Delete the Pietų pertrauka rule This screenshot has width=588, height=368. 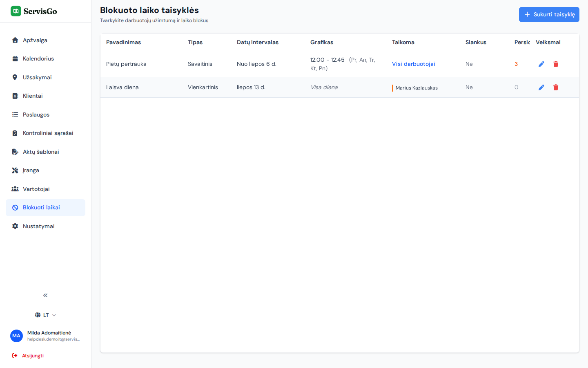coord(556,64)
